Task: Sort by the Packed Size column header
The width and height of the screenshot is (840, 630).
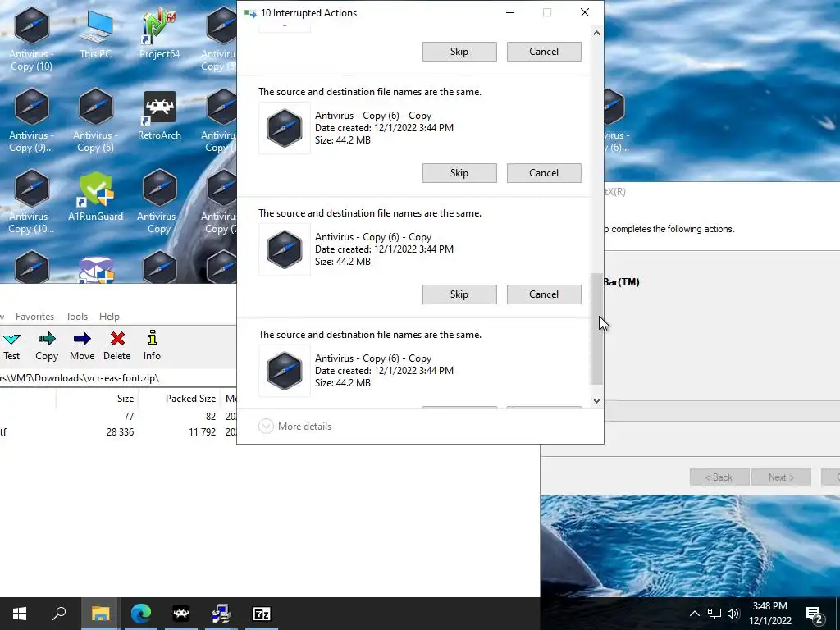Action: [x=180, y=399]
